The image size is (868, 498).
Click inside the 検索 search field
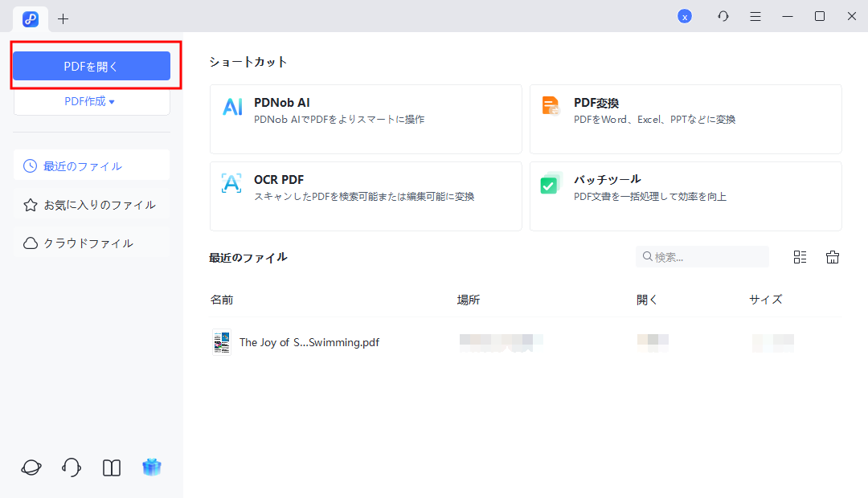(x=702, y=256)
